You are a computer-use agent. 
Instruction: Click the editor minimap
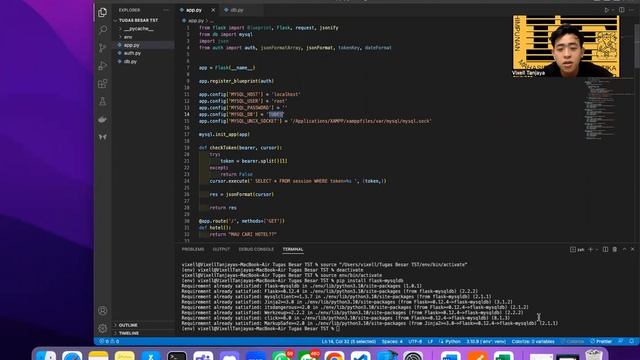[600, 109]
